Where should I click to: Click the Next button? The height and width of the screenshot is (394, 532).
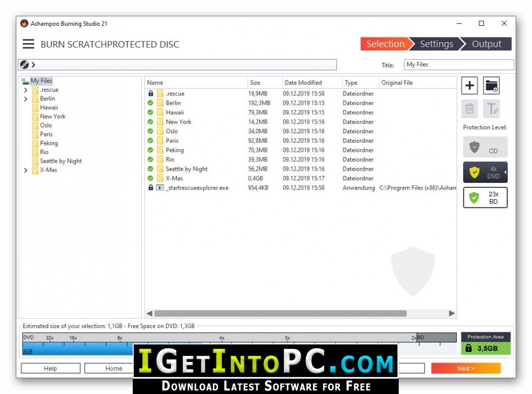tap(466, 368)
